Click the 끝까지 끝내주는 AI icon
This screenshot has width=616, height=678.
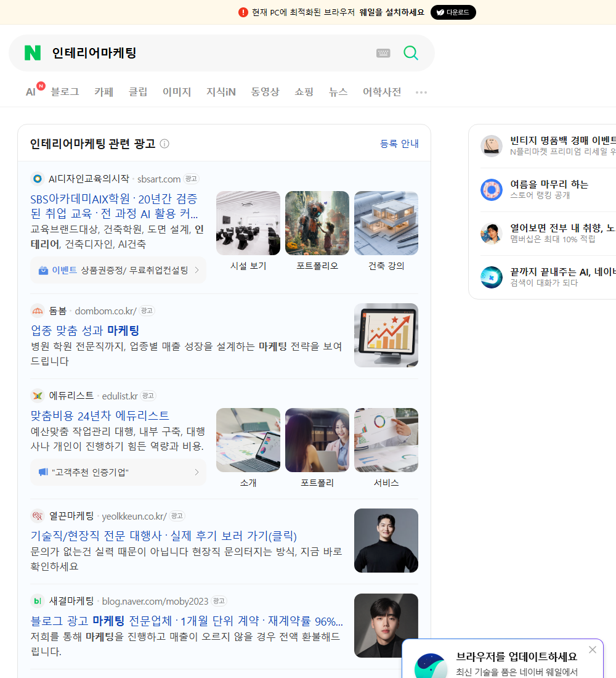click(x=492, y=277)
